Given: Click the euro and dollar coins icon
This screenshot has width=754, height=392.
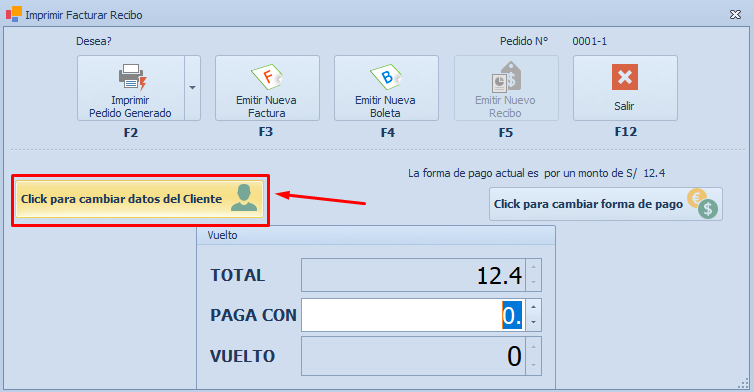Looking at the screenshot, I should (703, 204).
